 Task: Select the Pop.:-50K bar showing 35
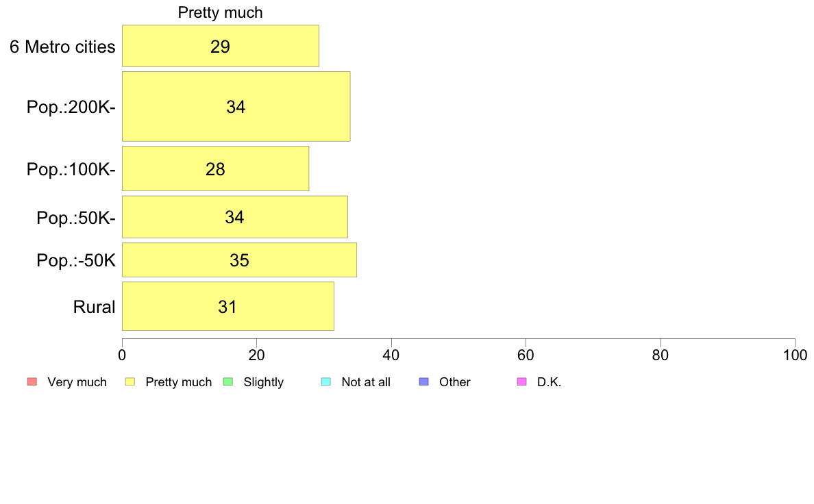coord(239,260)
